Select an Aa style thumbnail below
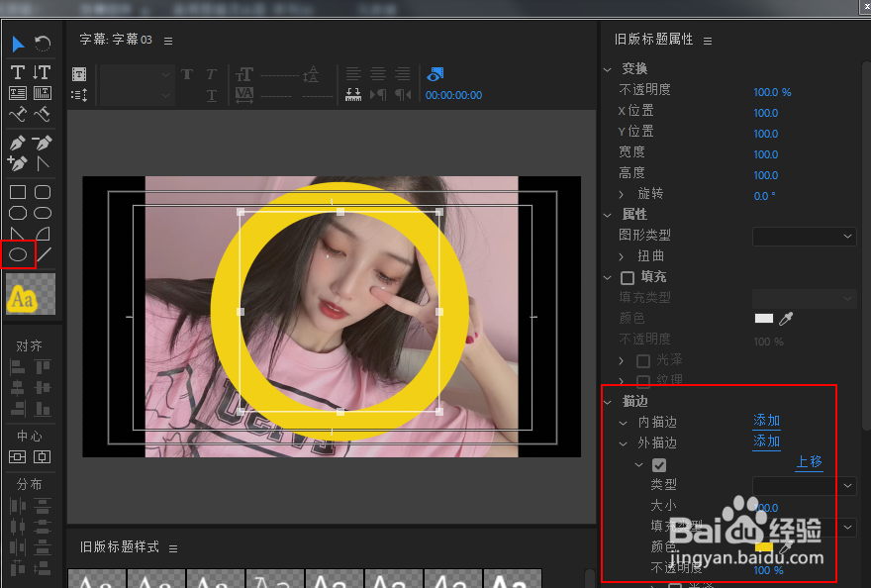The image size is (871, 588). [96, 579]
